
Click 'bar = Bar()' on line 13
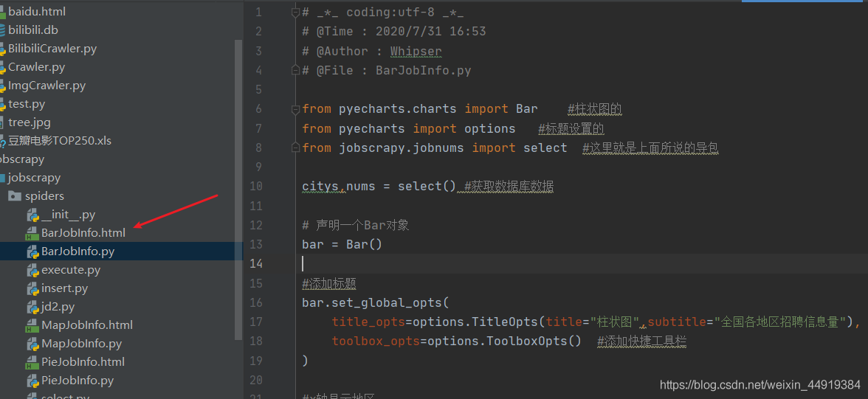point(342,245)
